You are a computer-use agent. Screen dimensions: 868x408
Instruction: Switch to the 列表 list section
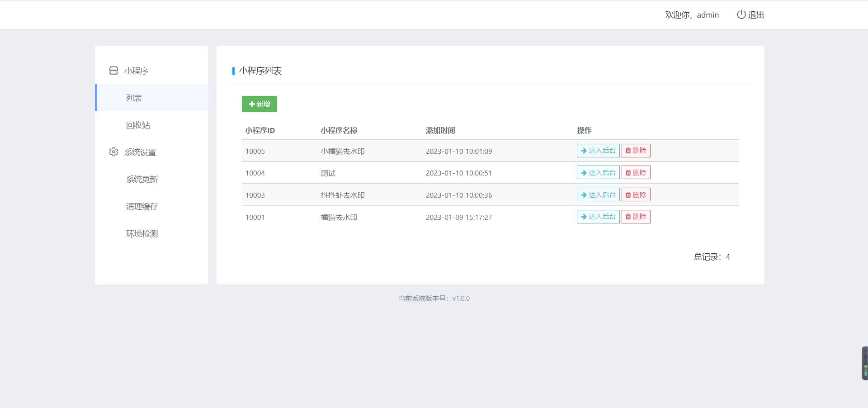coord(133,98)
